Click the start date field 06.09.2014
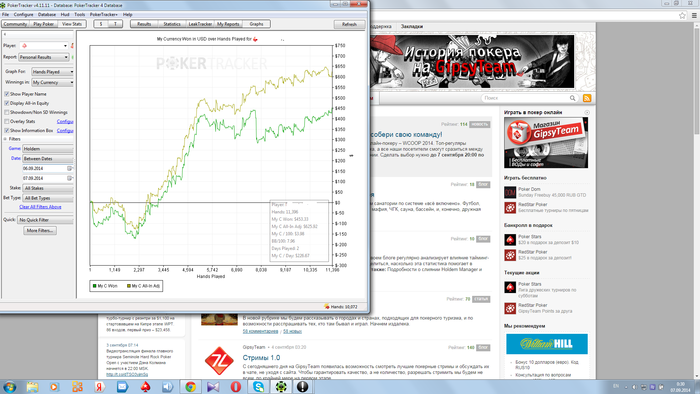The width and height of the screenshot is (700, 394). (x=45, y=169)
